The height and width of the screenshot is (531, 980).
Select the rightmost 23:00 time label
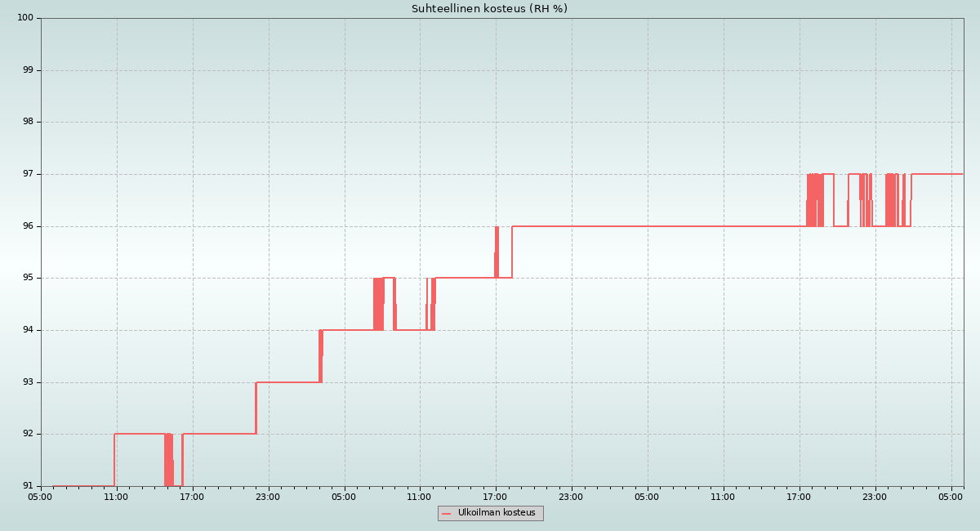[875, 497]
